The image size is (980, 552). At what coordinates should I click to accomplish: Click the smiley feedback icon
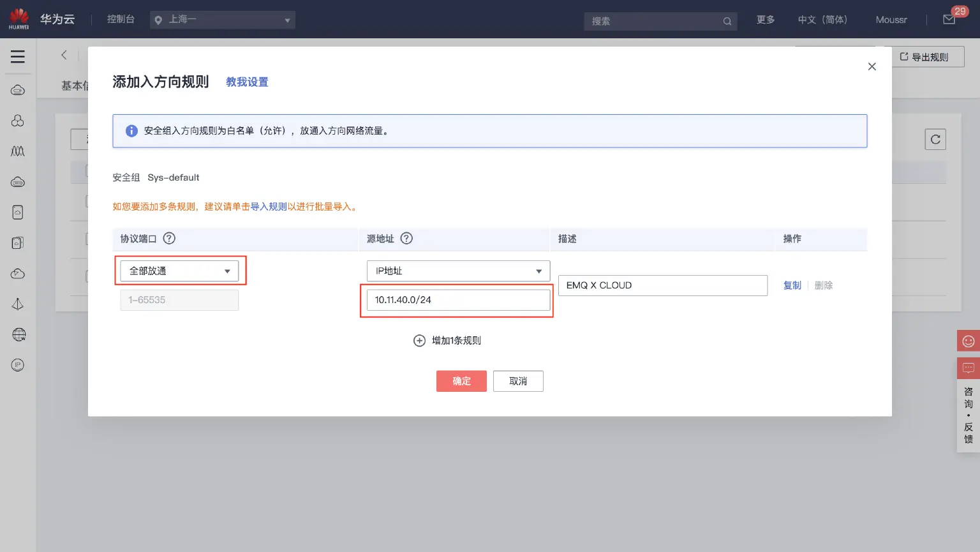click(x=968, y=341)
